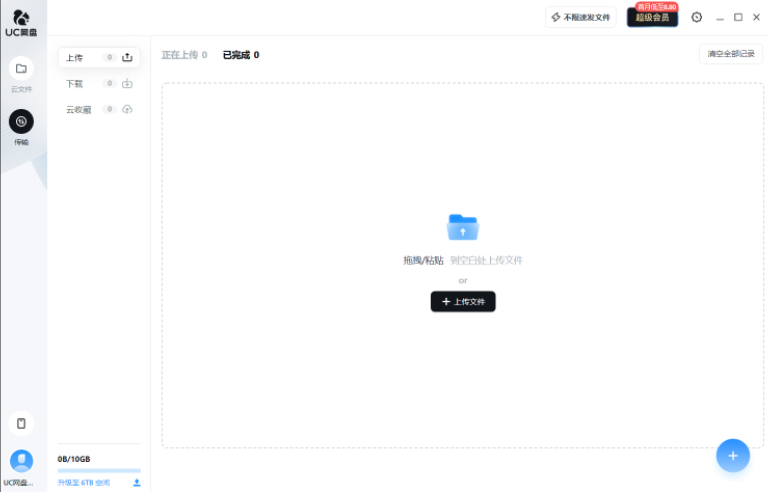Screen dimensions: 769x492
Task: Click the upgrade storage arrow icon
Action: click(x=136, y=482)
